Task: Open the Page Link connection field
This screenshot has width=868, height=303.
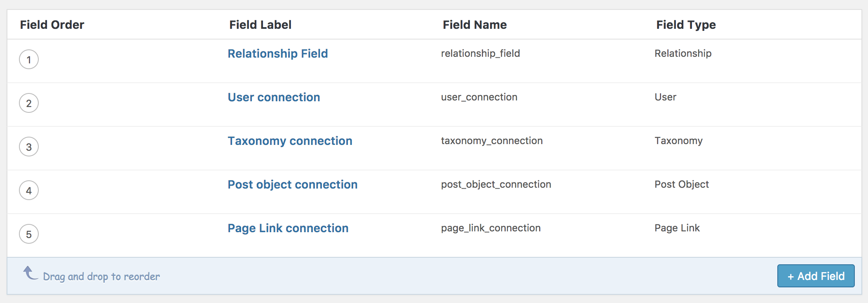Action: tap(288, 228)
